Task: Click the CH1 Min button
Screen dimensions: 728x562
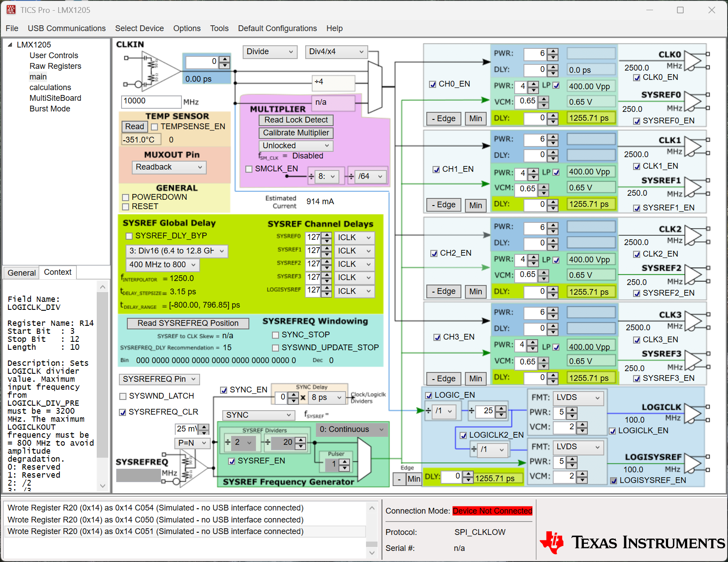Action: (476, 206)
